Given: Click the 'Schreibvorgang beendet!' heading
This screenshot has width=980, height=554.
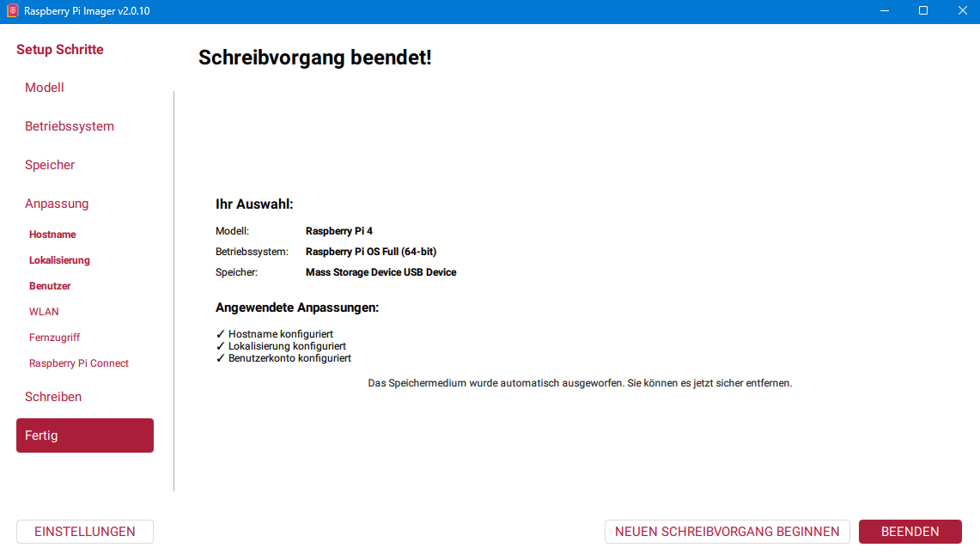Looking at the screenshot, I should [x=315, y=58].
